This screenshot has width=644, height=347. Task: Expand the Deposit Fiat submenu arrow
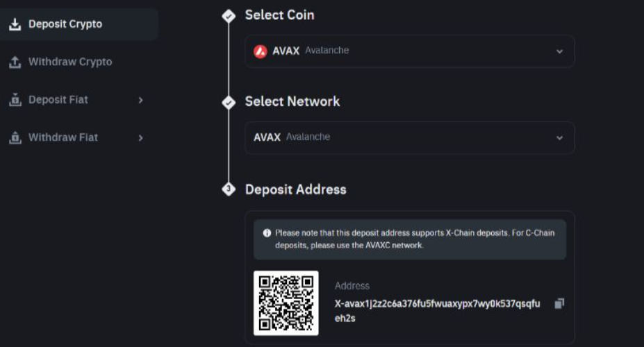tap(140, 100)
